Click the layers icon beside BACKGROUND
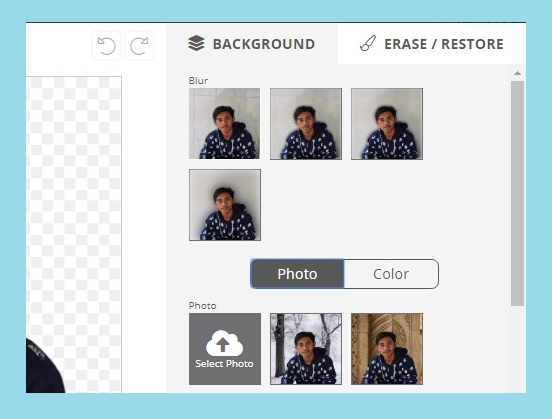Viewport: 552px width, 419px height. point(196,44)
